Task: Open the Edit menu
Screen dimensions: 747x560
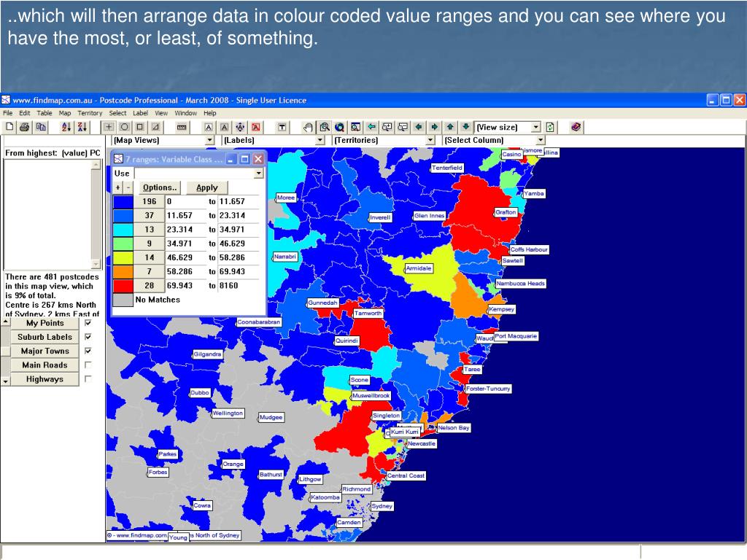Action: [24, 113]
